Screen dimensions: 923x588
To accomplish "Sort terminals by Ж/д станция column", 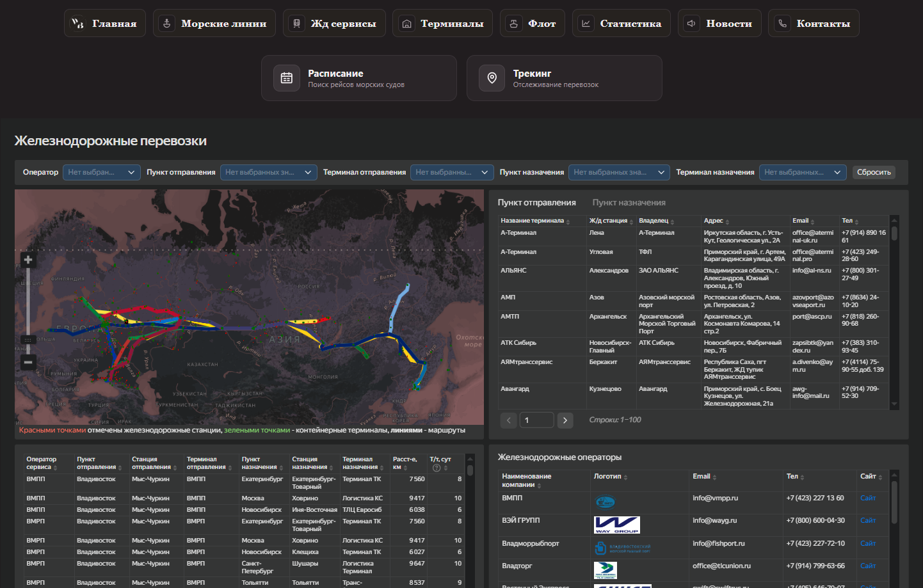I will click(611, 221).
